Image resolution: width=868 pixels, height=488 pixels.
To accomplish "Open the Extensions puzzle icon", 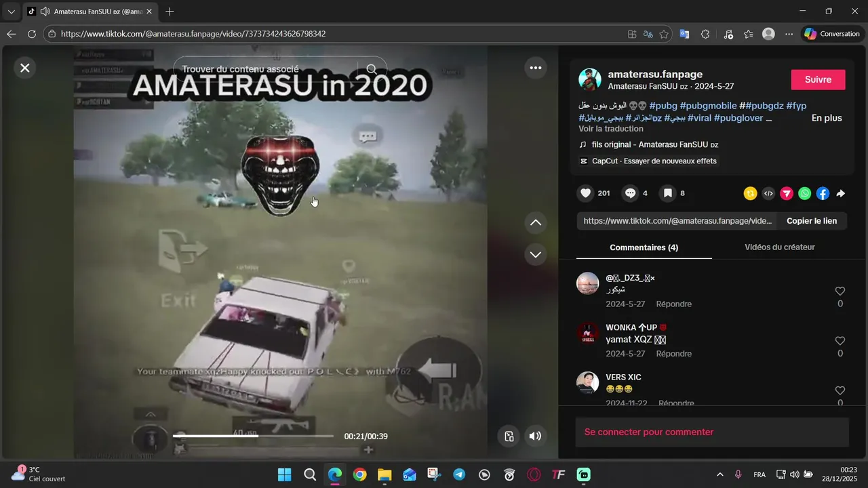I will (705, 34).
